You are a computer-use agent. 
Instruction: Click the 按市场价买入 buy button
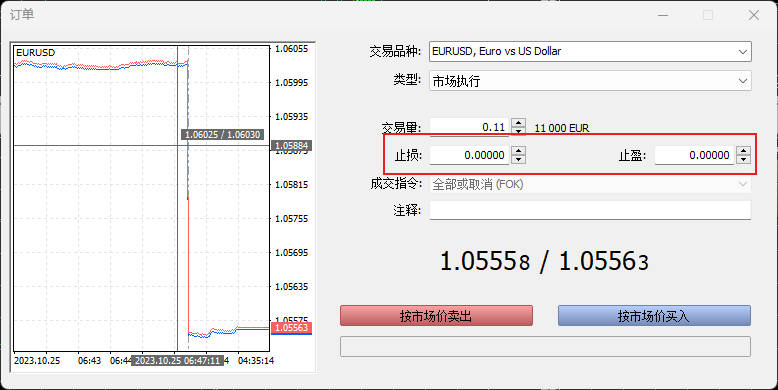click(x=654, y=316)
